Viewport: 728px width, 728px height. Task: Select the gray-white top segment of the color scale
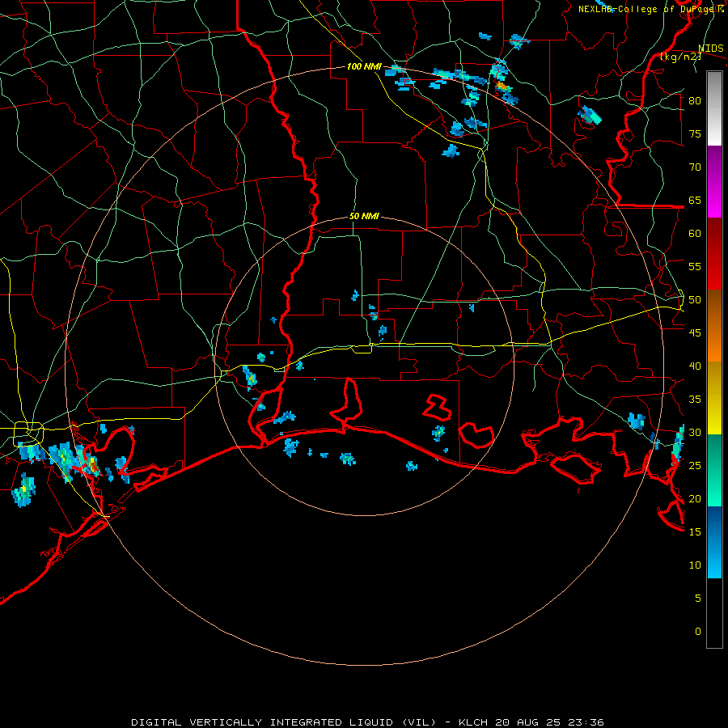pyautogui.click(x=714, y=108)
